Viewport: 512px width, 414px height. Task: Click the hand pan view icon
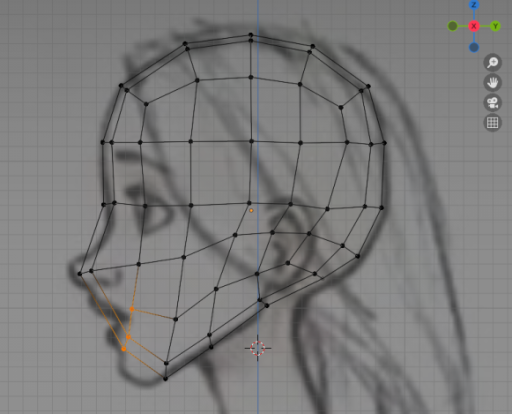pos(492,82)
